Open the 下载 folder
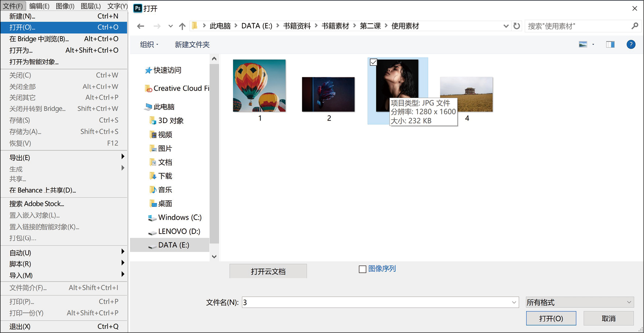Image resolution: width=644 pixels, height=333 pixels. click(x=161, y=176)
